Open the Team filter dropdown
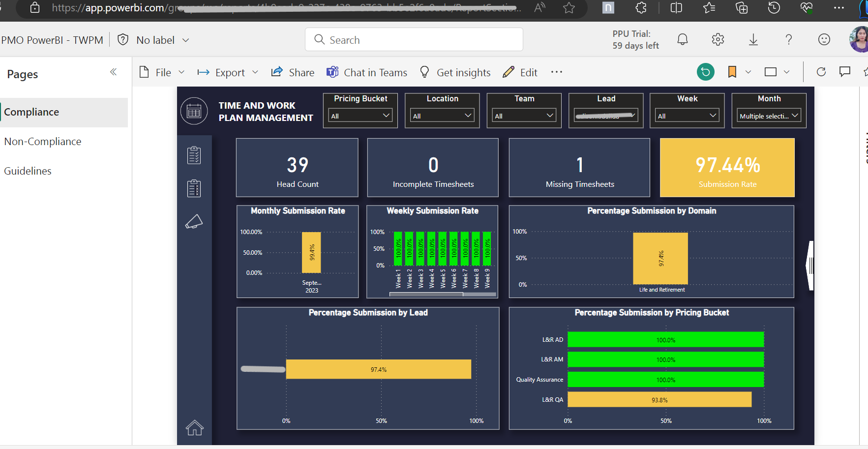Image resolution: width=868 pixels, height=449 pixels. [x=524, y=116]
